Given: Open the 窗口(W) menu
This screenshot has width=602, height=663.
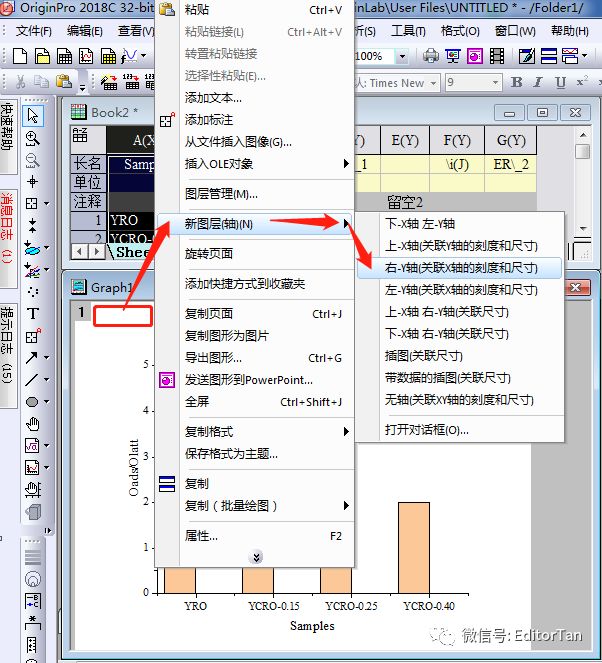Looking at the screenshot, I should click(x=515, y=31).
